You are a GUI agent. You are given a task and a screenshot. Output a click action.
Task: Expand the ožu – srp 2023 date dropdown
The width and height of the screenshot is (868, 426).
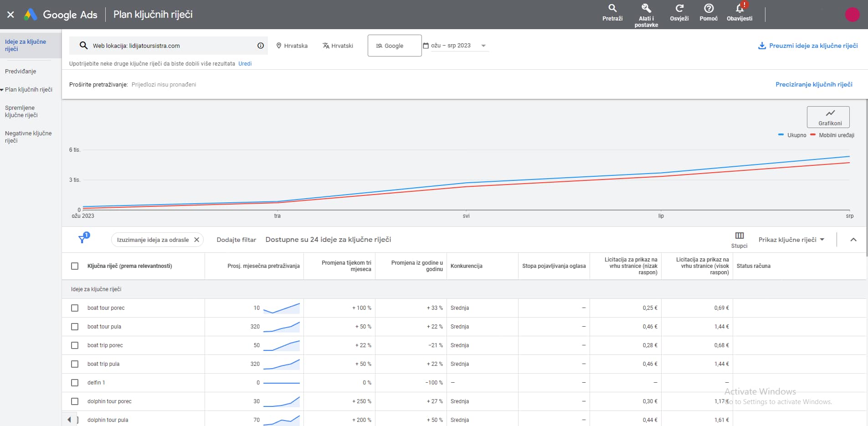point(483,46)
